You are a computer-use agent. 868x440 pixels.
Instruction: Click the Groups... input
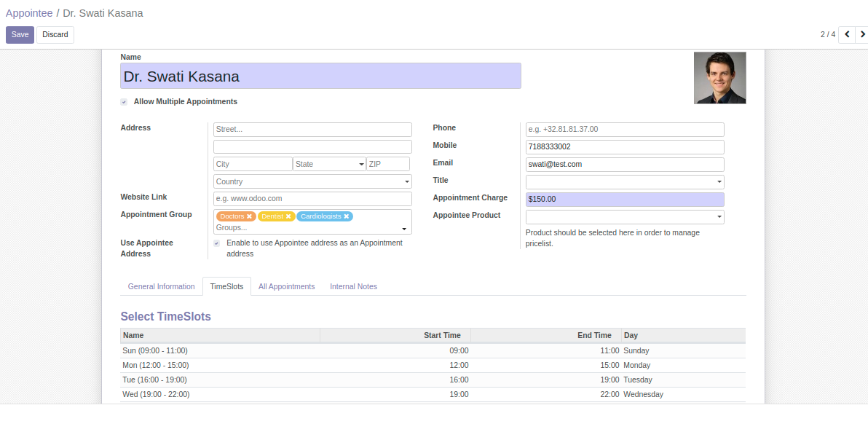tap(307, 227)
